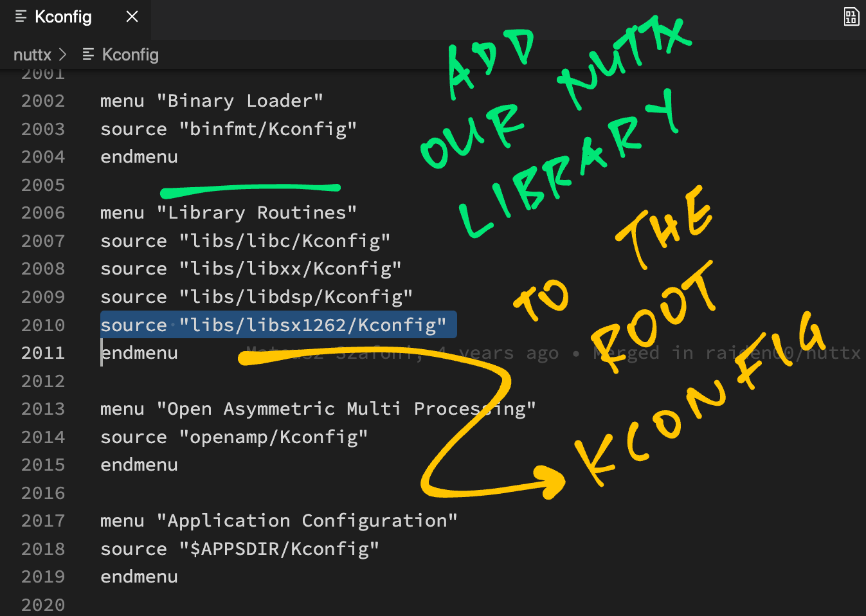This screenshot has height=616, width=866.
Task: Click the file icon on Kconfig tab
Action: click(21, 17)
